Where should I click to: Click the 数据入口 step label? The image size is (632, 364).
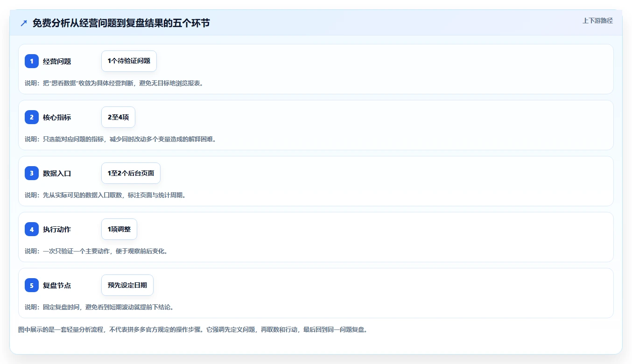(x=57, y=173)
